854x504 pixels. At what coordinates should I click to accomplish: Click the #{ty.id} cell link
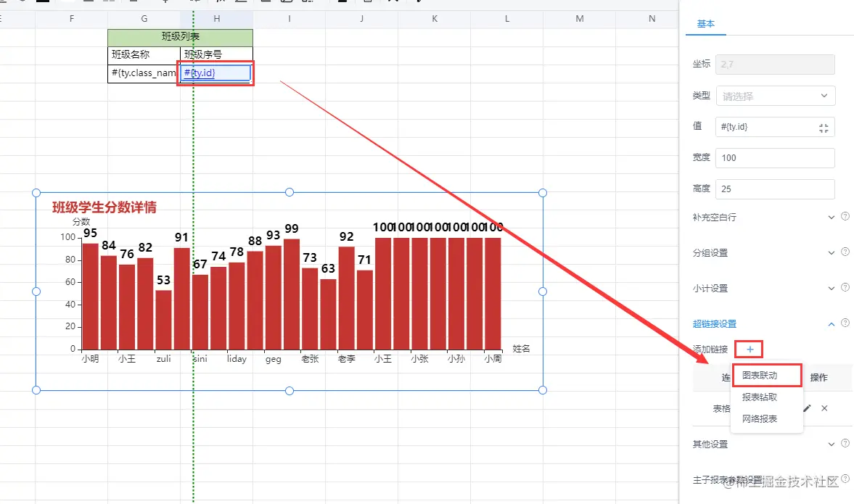200,73
